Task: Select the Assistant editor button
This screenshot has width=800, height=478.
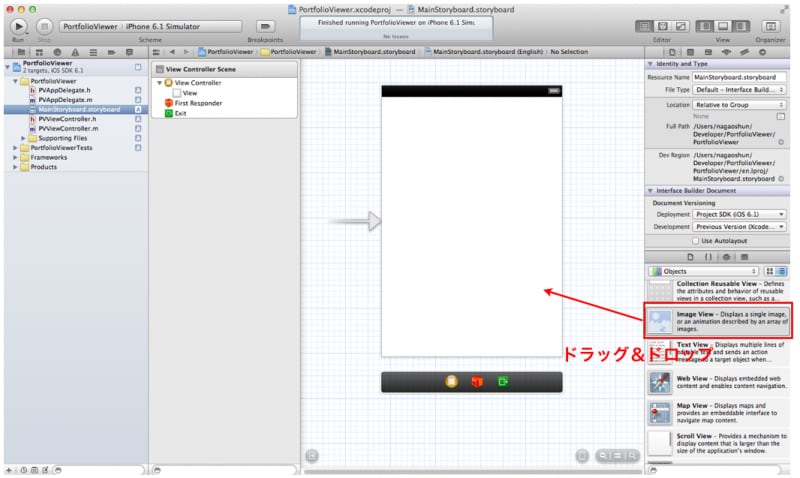Action: 663,26
